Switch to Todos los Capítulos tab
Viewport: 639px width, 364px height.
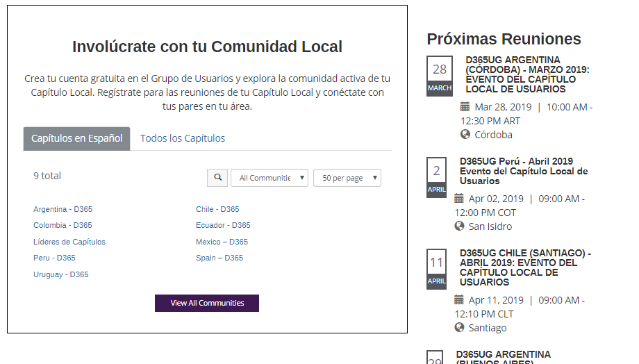click(183, 139)
